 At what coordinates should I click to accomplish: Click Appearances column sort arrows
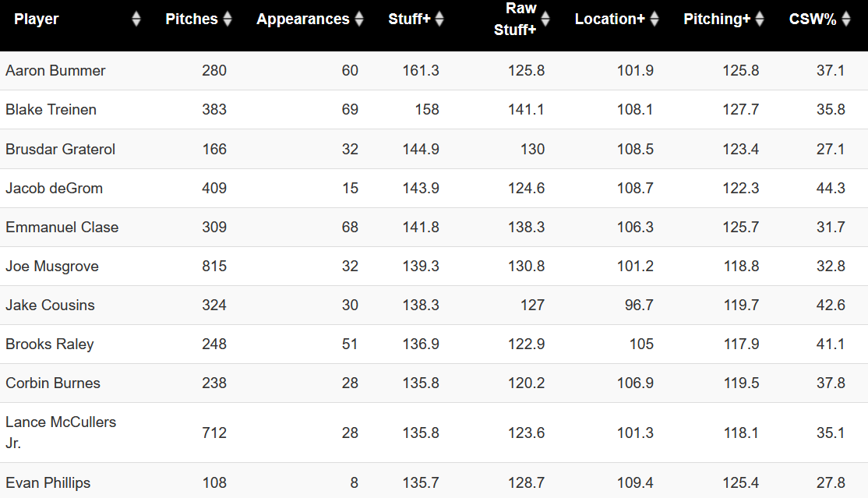point(359,19)
